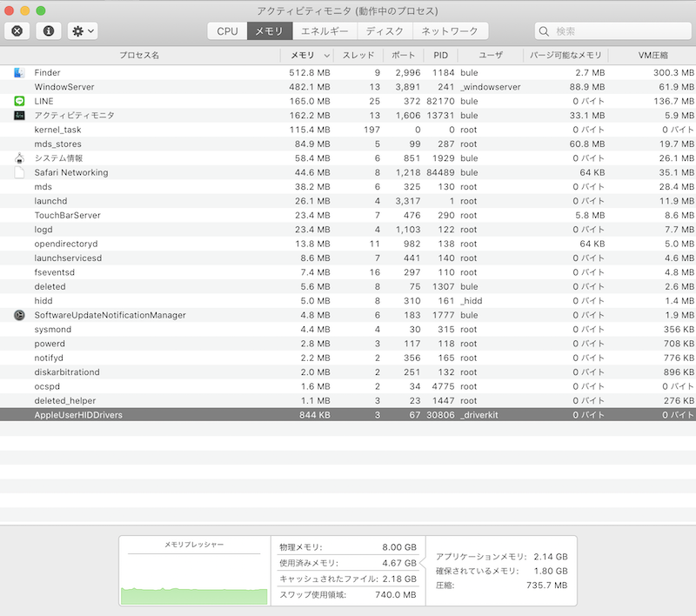Click the SoftwareUpdateNotificationManager gear icon
This screenshot has height=616, width=696.
click(20, 315)
